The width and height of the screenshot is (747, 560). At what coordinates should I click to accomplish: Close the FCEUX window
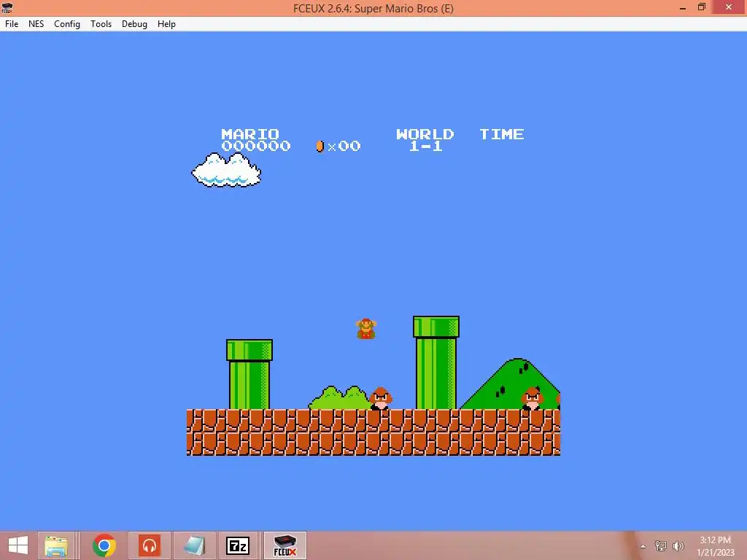(729, 7)
